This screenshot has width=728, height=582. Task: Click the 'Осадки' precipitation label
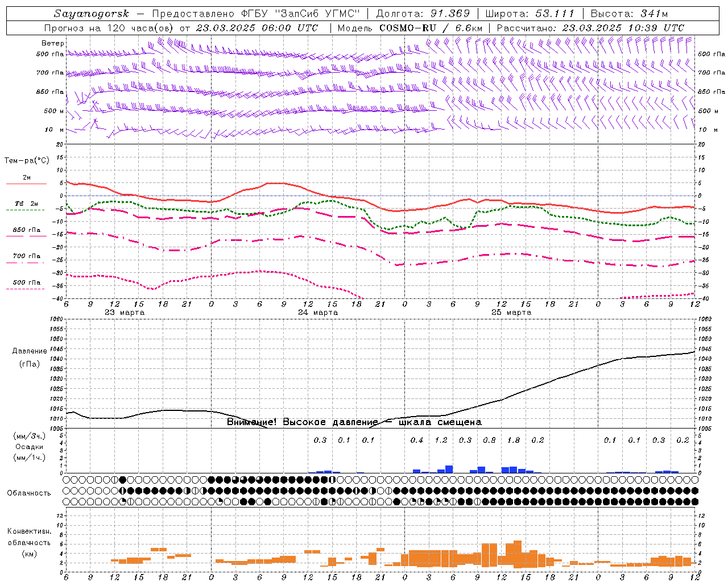click(x=29, y=447)
